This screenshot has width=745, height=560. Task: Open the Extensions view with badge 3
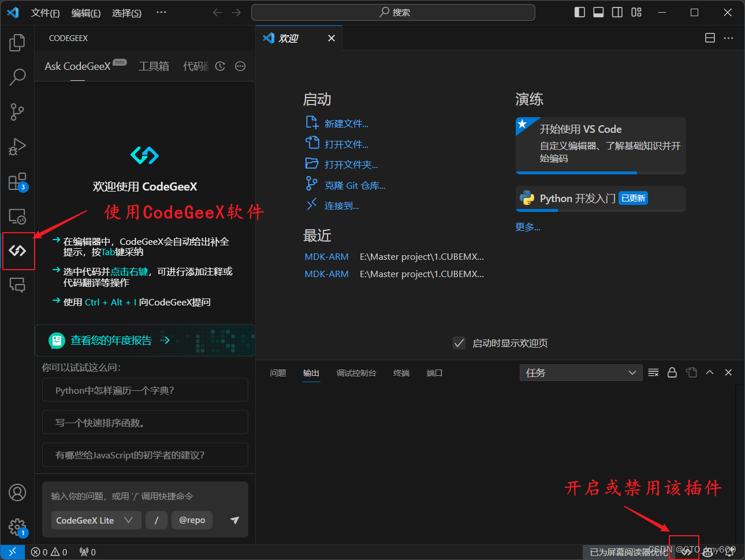17,182
